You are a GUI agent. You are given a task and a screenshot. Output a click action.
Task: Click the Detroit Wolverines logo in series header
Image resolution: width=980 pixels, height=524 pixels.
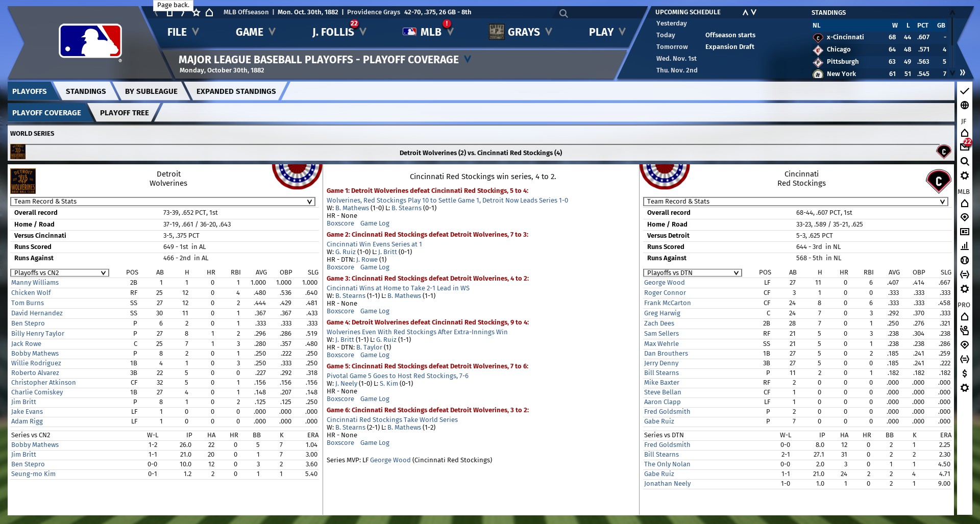point(18,152)
